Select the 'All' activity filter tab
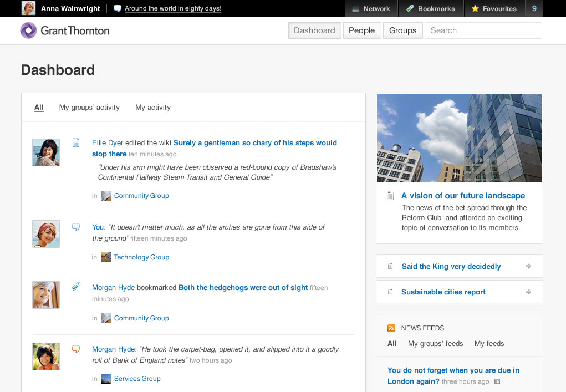Image resolution: width=566 pixels, height=392 pixels. (39, 107)
